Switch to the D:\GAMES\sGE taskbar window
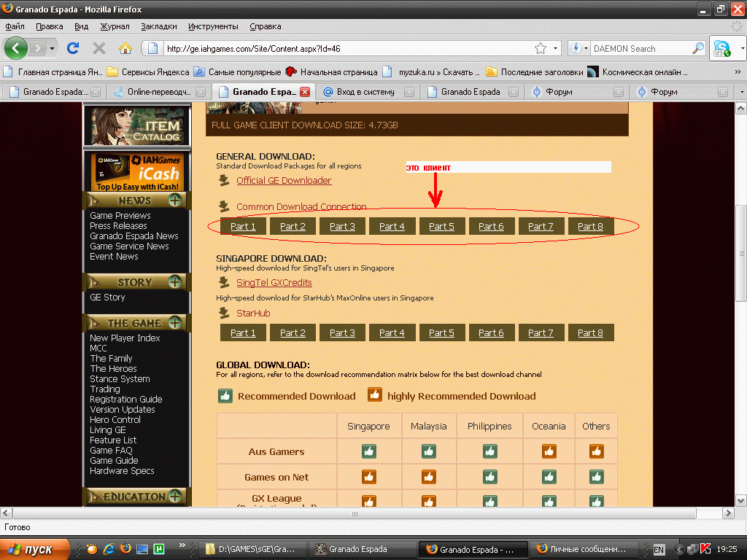This screenshot has width=747, height=560. coord(251,549)
